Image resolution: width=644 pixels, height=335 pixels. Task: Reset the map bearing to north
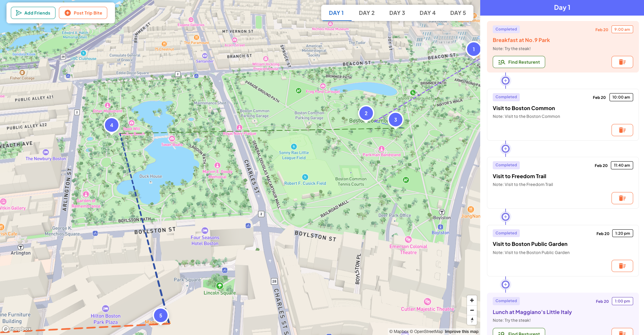472,320
